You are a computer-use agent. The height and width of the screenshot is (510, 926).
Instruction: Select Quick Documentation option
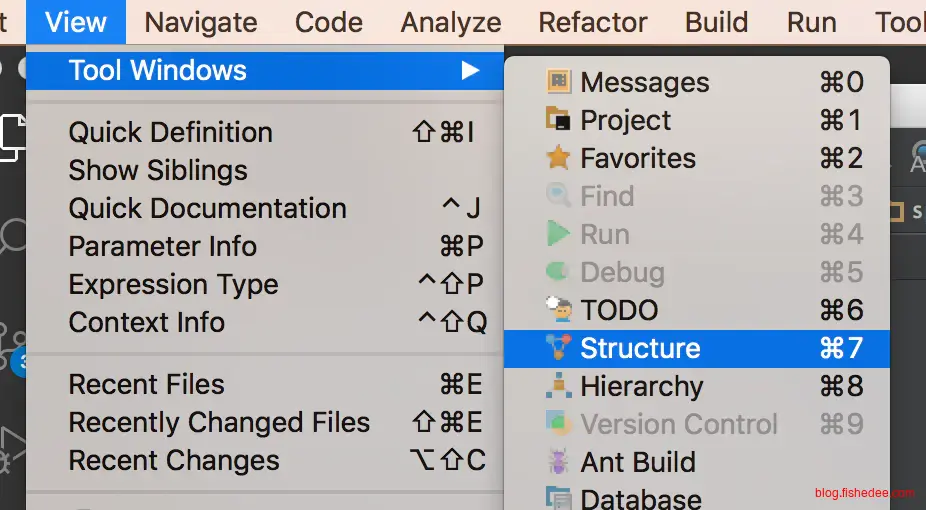pyautogui.click(x=207, y=208)
